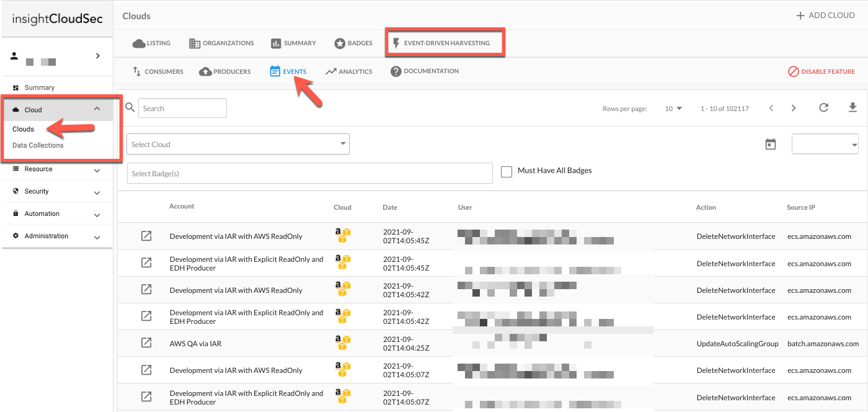Expand the user profile chevron

pyautogui.click(x=97, y=56)
